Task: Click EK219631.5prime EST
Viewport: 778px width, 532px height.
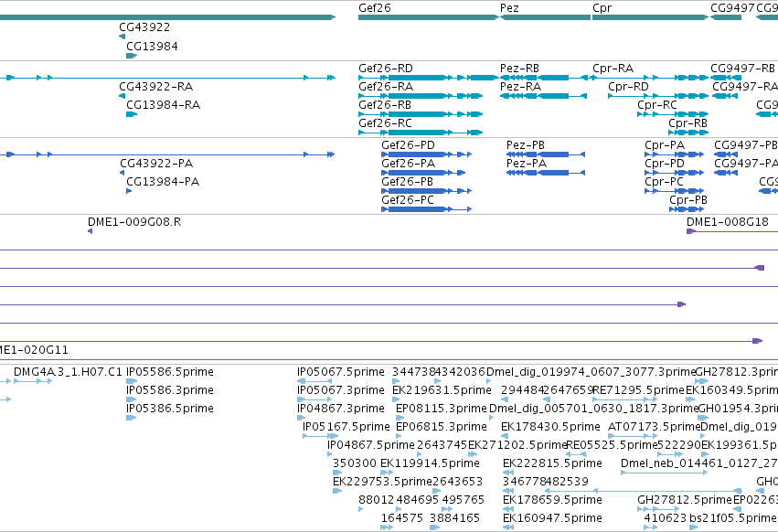Action: [442, 390]
